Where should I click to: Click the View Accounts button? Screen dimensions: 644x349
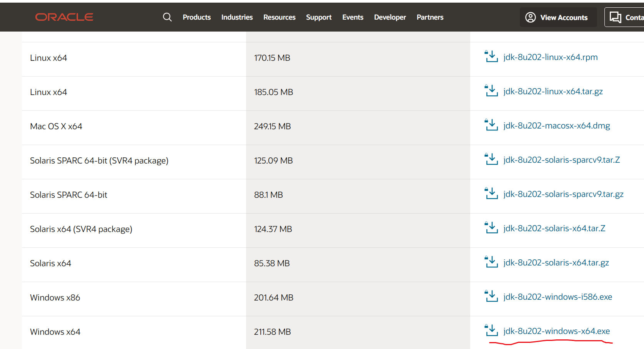click(558, 17)
